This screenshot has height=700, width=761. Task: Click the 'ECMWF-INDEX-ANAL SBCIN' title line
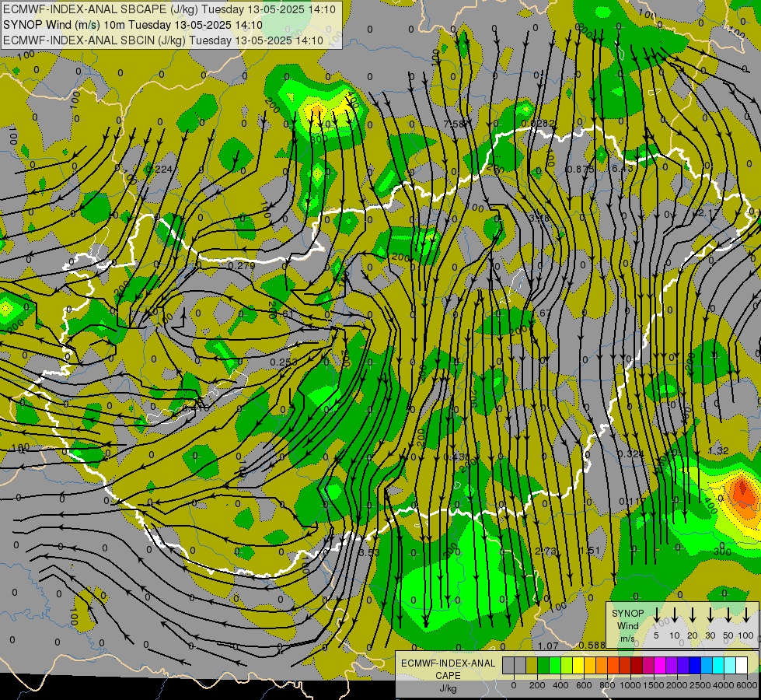163,40
